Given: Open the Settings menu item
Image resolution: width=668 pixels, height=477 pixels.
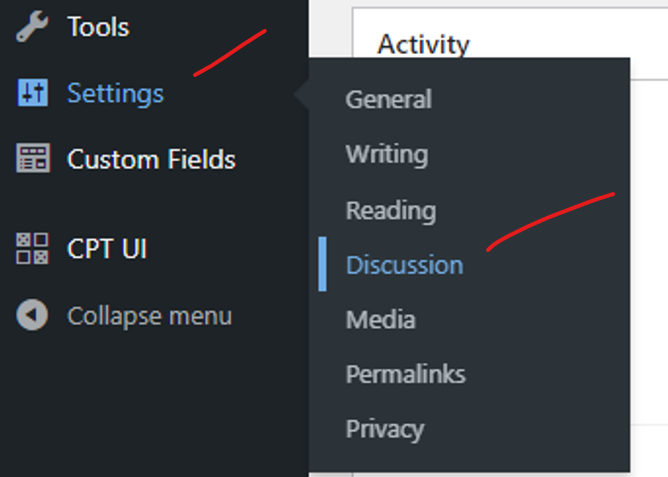Looking at the screenshot, I should pyautogui.click(x=115, y=93).
